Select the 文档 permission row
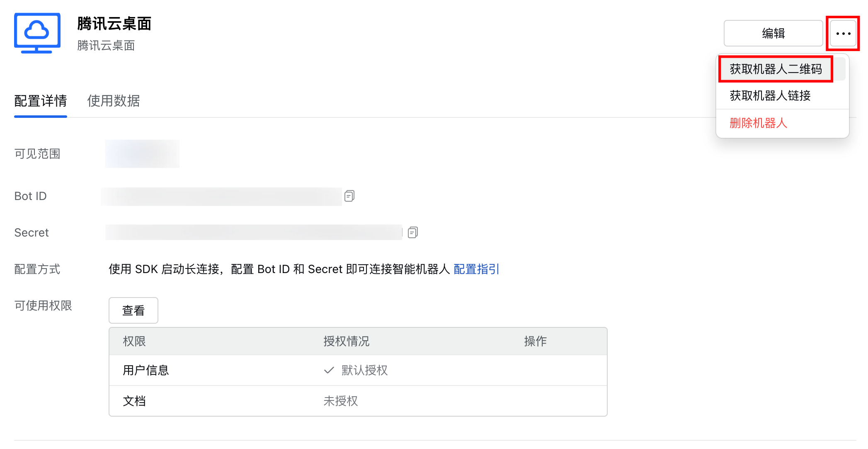Screen dimensions: 868x449 tap(134, 401)
